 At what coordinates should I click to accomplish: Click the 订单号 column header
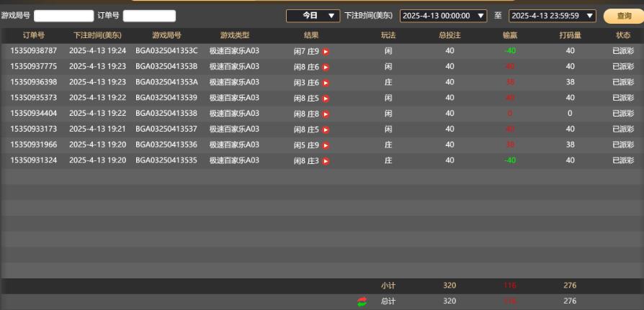click(x=34, y=35)
